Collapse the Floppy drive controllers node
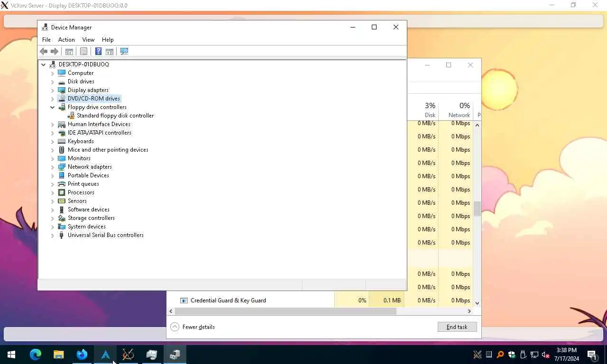The width and height of the screenshot is (607, 364). pos(53,107)
